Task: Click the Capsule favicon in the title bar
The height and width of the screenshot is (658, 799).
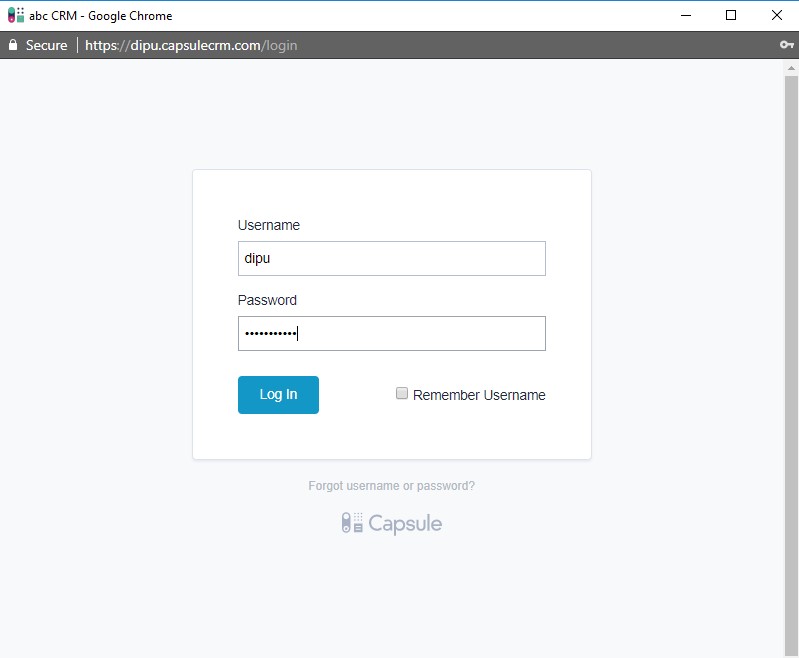Action: tap(16, 15)
